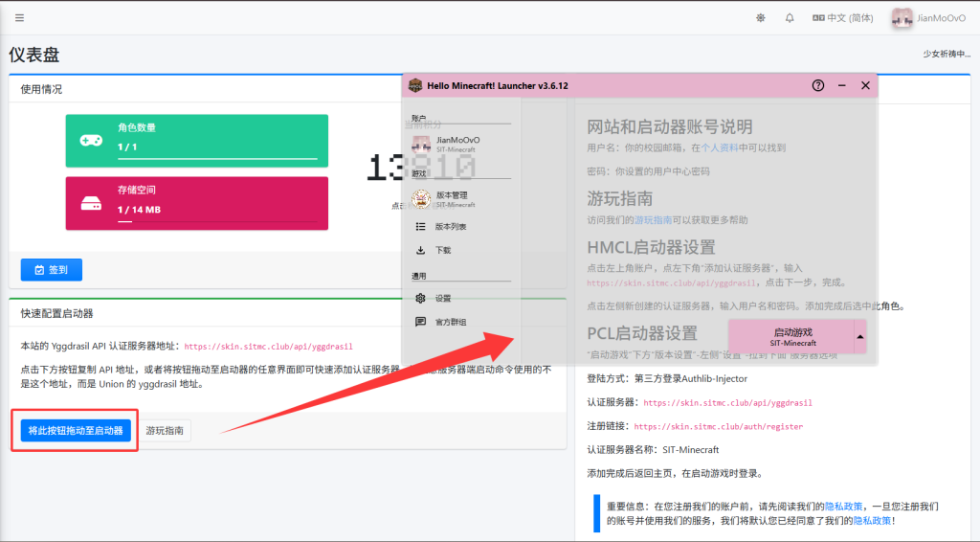This screenshot has height=542, width=980.
Task: Open the hamburger sidebar menu
Action: pos(19,17)
